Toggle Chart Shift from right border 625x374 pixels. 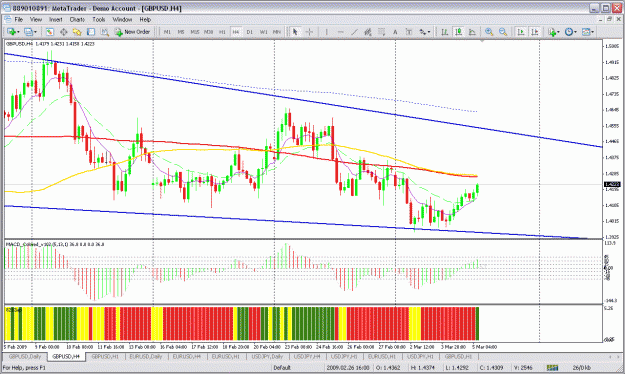click(x=535, y=32)
